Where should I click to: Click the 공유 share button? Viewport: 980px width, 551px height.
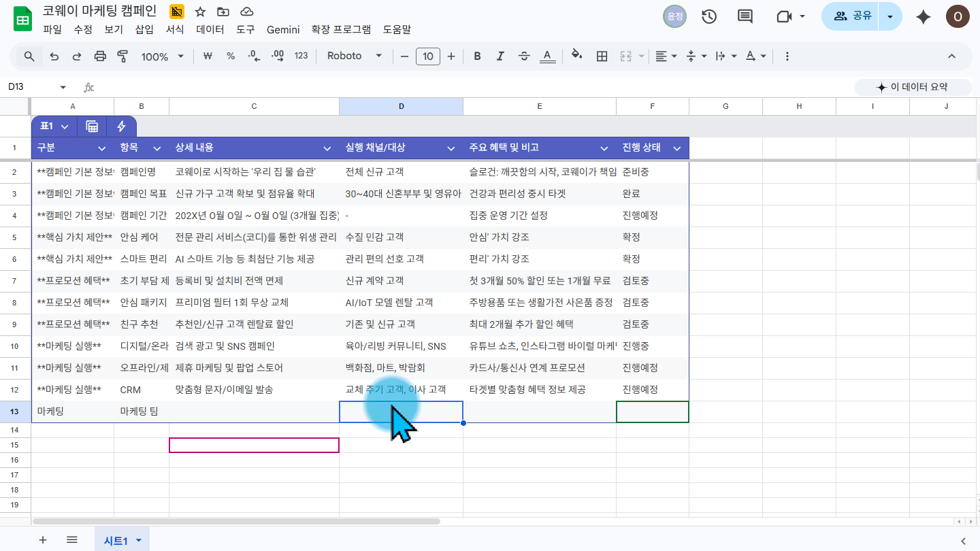(853, 16)
